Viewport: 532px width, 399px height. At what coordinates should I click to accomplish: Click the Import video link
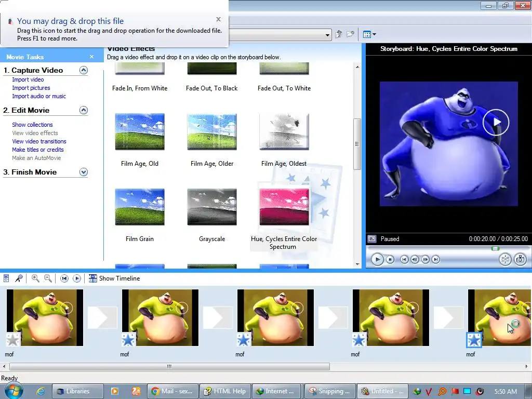click(x=28, y=79)
